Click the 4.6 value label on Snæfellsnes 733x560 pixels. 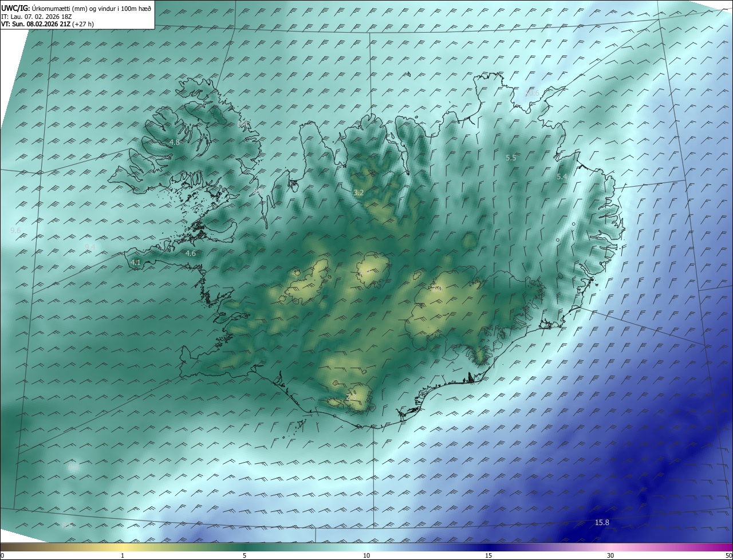pyautogui.click(x=191, y=253)
